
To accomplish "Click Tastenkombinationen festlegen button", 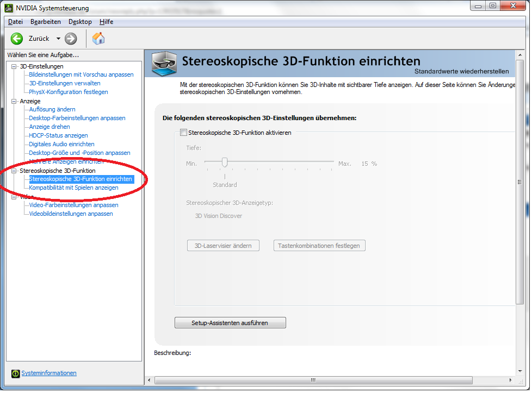I will tap(319, 246).
